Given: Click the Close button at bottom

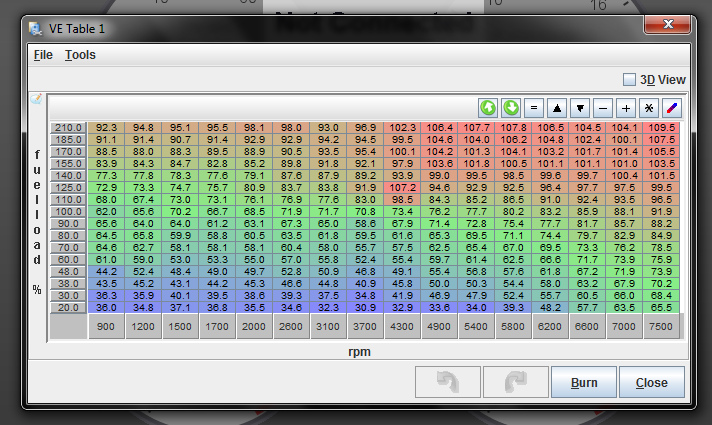Looking at the screenshot, I should (651, 382).
